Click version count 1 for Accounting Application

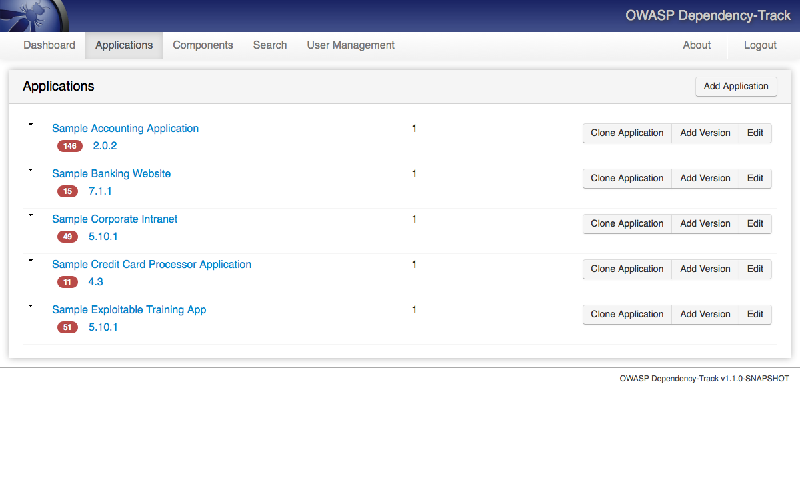pos(414,129)
